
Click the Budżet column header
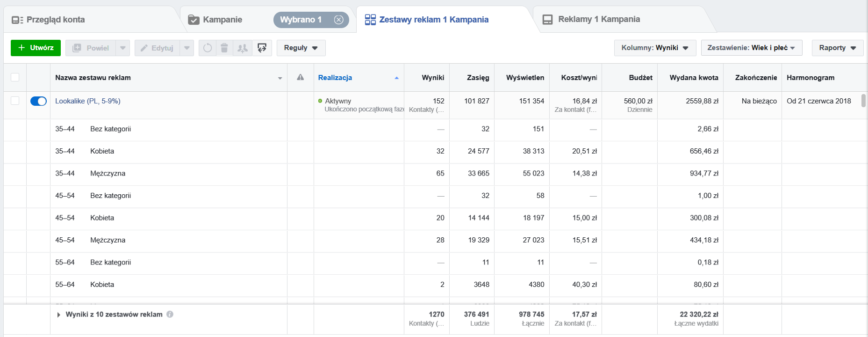point(641,78)
